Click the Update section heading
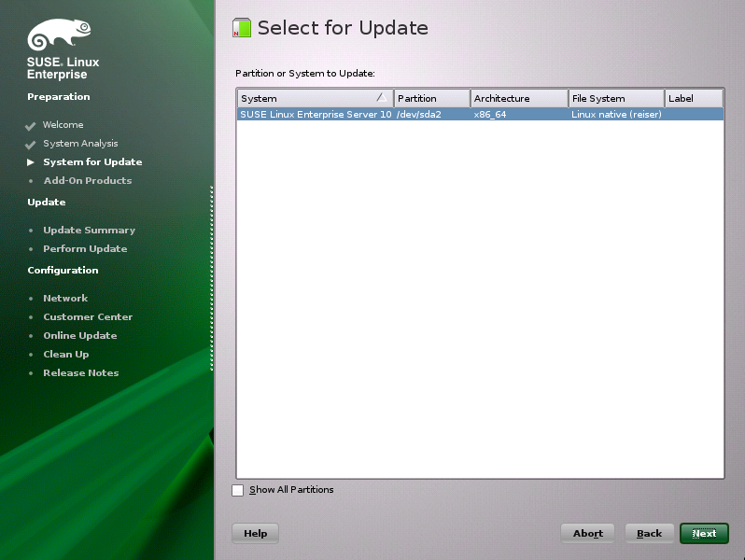Screen dimensions: 745x560 (x=47, y=202)
